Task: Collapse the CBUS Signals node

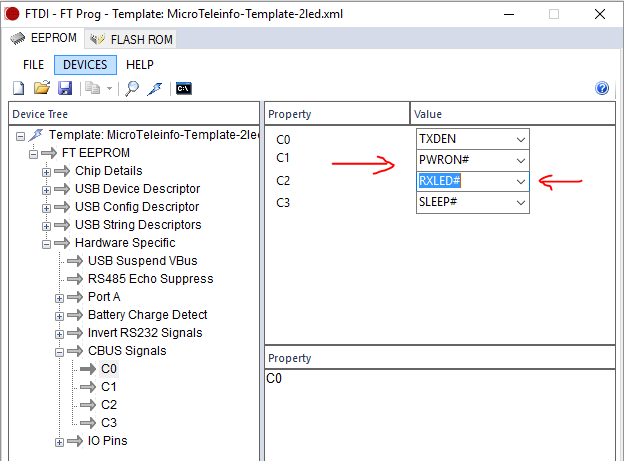Action: coord(59,352)
